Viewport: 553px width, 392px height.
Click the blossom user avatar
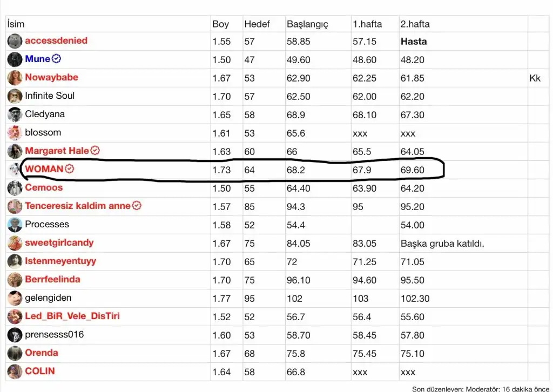coord(15,133)
